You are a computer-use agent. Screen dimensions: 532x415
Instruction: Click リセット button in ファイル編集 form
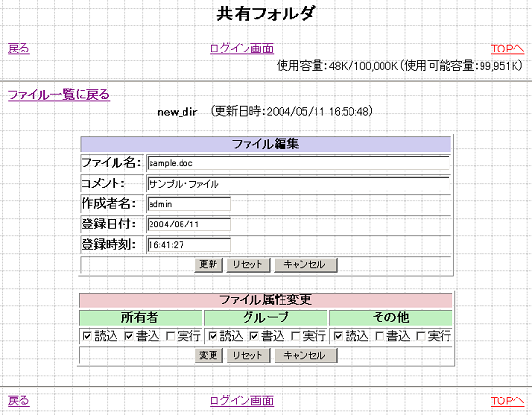click(x=248, y=264)
